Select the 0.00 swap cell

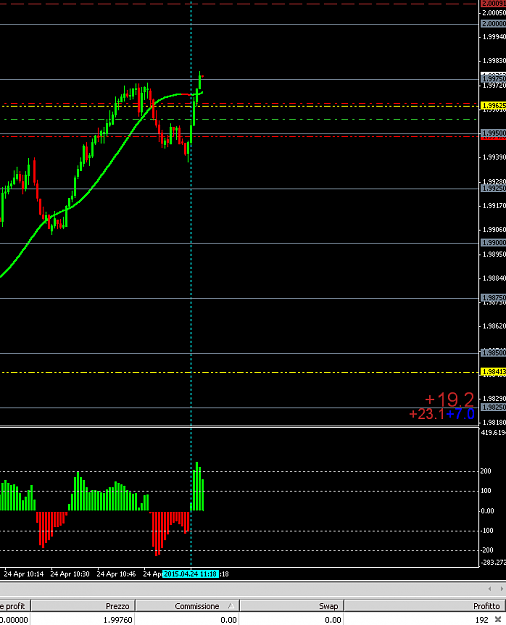(x=333, y=620)
